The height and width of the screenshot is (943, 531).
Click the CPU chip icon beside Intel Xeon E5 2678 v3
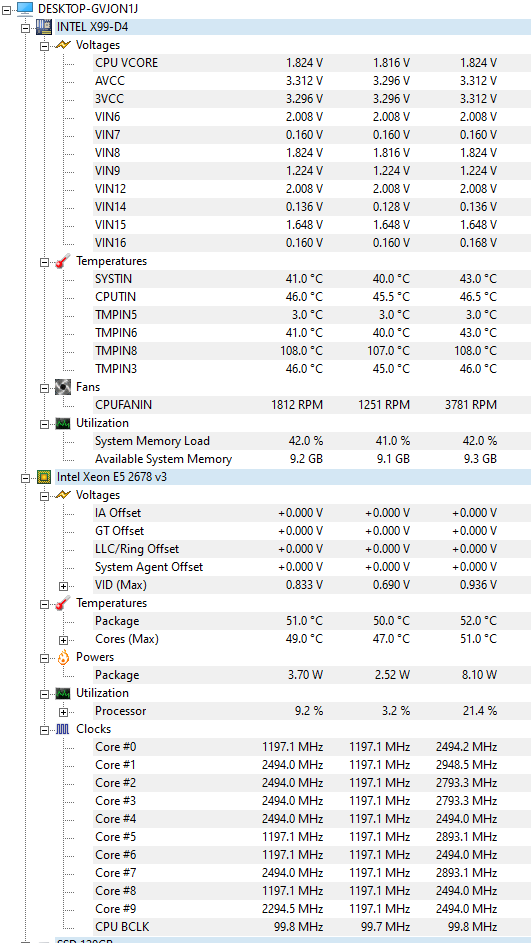tap(44, 477)
